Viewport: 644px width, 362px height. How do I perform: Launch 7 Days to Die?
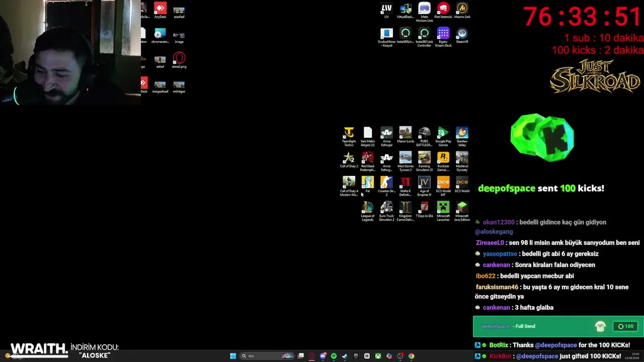[x=424, y=210]
